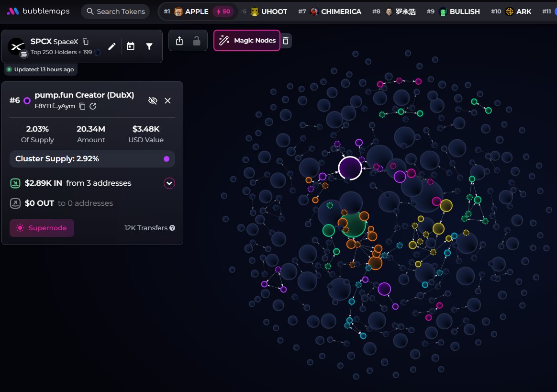Activate the Magic Nodes button
This screenshot has width=557, height=392.
[x=247, y=41]
